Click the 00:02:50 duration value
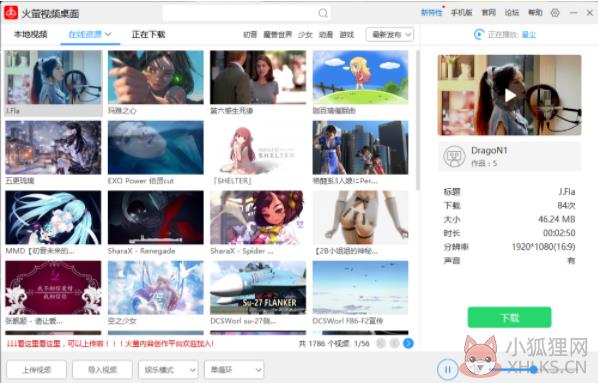 pyautogui.click(x=559, y=233)
